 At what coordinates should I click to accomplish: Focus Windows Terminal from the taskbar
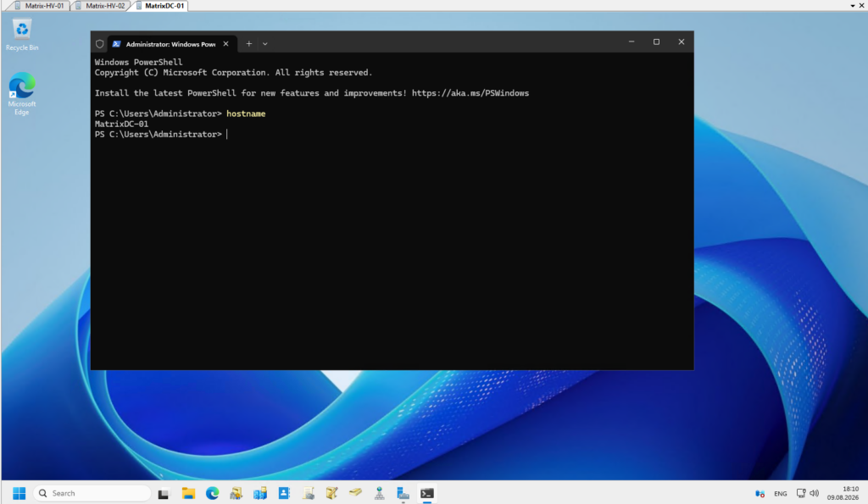(x=427, y=494)
